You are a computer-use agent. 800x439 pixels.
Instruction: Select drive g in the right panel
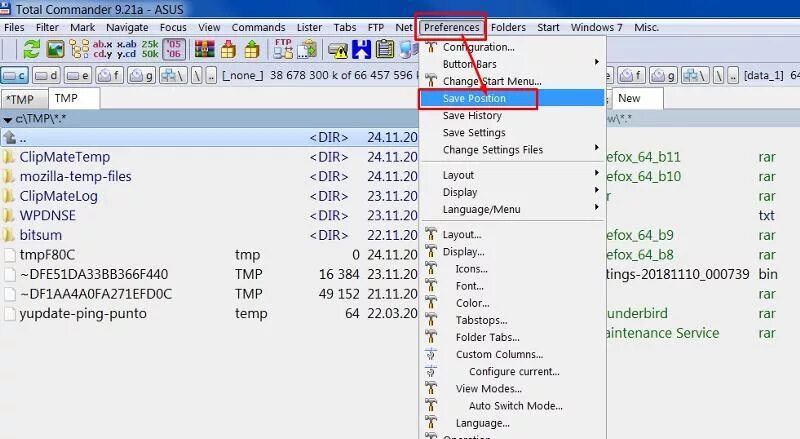(663, 76)
